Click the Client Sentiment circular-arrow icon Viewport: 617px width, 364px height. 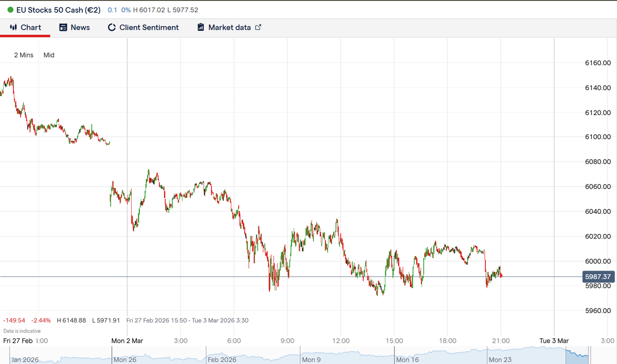click(x=112, y=27)
